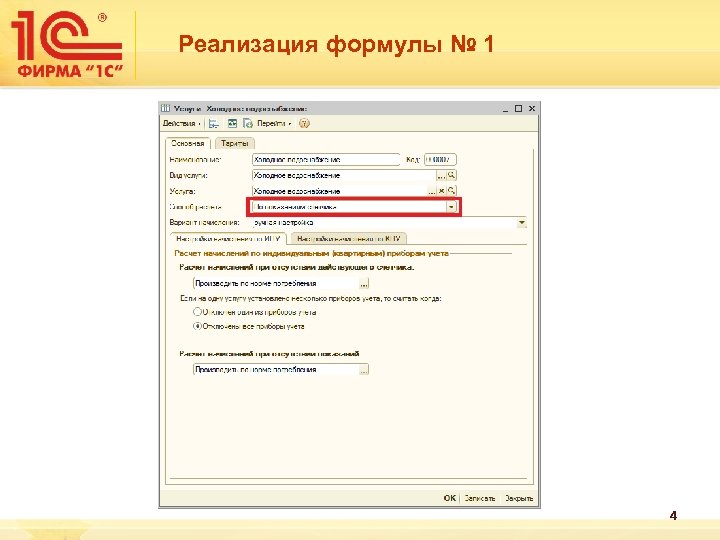The height and width of the screenshot is (540, 720).
Task: Click the missing readings calculation field
Action: click(276, 370)
